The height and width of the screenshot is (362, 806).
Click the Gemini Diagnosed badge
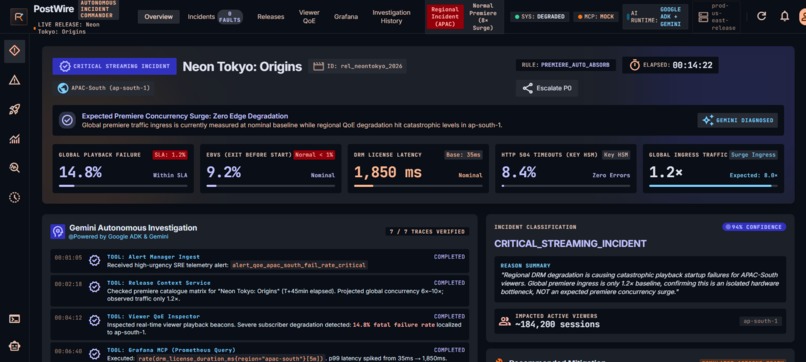tap(738, 120)
